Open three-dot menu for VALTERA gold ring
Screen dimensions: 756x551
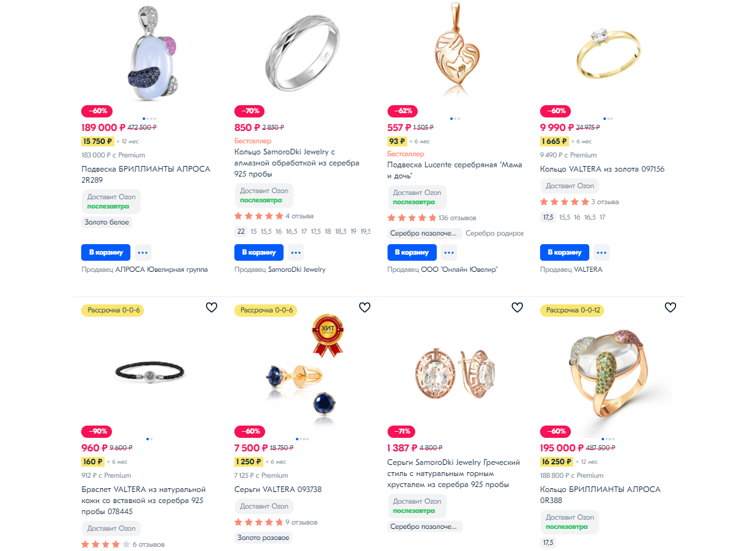(x=602, y=252)
